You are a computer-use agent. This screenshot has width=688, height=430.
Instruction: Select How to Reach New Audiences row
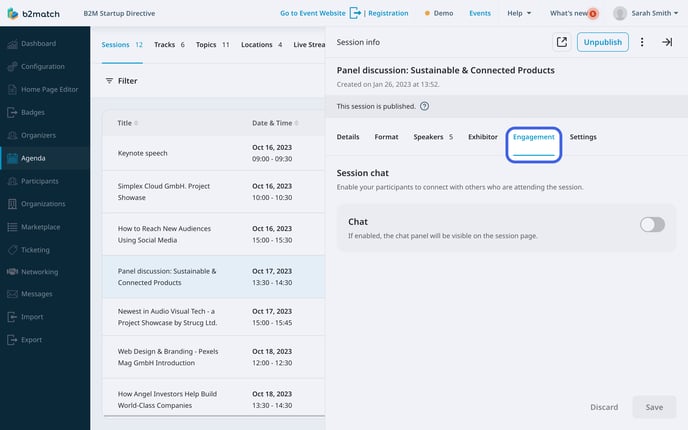tap(214, 234)
